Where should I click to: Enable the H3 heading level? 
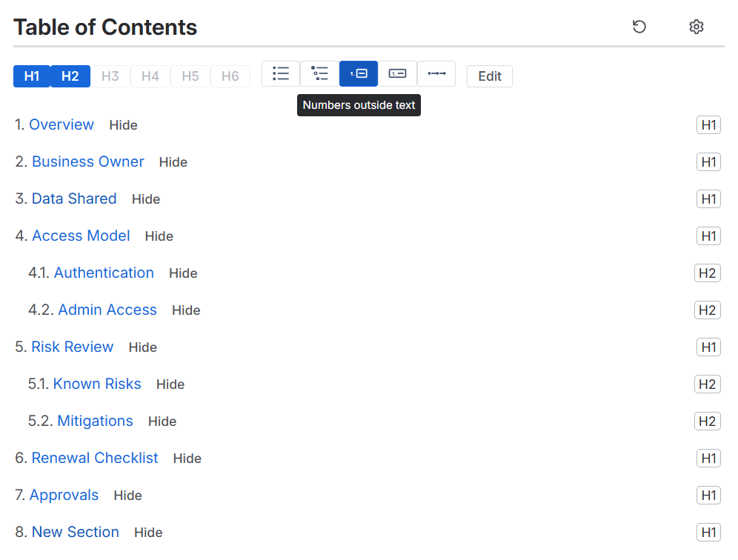110,76
